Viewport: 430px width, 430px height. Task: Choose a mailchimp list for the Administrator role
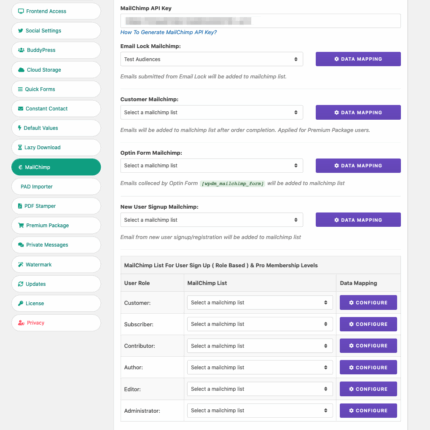(260, 411)
